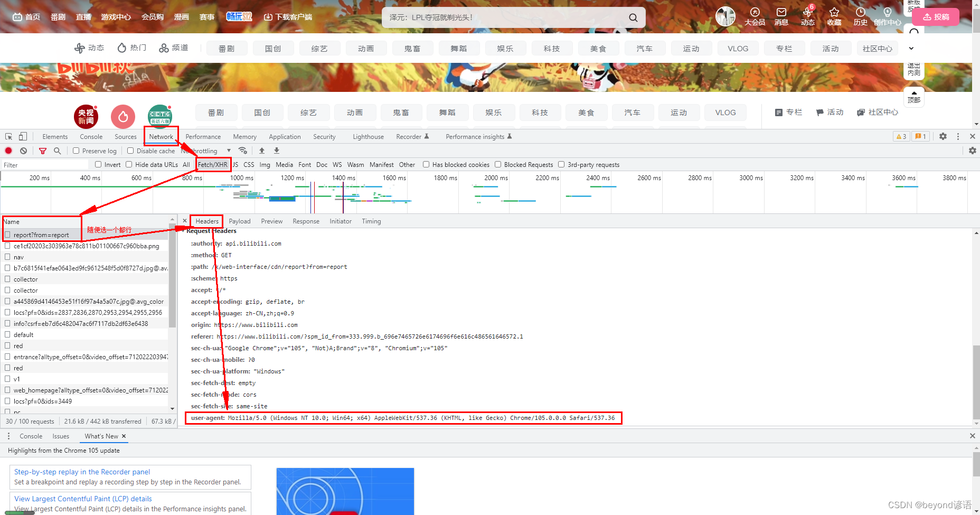Toggle the Invert filter checkbox
Viewport: 980px width, 515px height.
(x=98, y=164)
